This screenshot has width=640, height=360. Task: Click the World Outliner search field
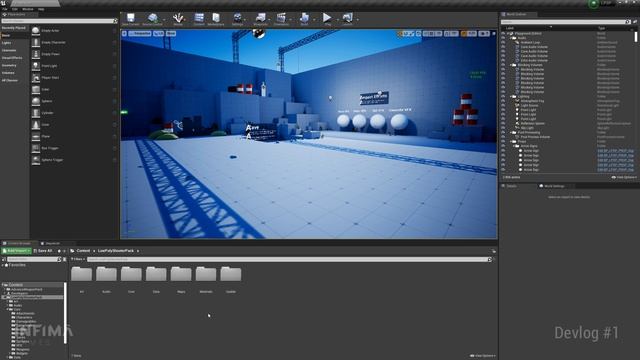click(566, 22)
